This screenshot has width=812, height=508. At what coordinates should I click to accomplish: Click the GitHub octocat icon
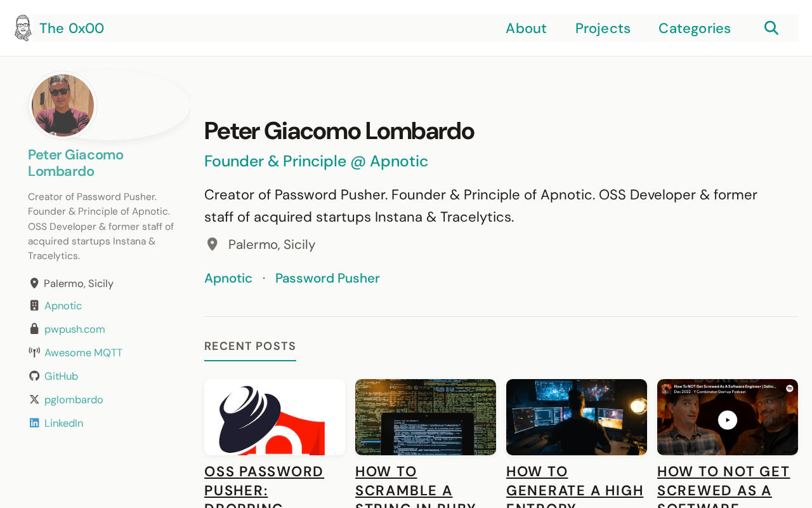[x=34, y=376]
